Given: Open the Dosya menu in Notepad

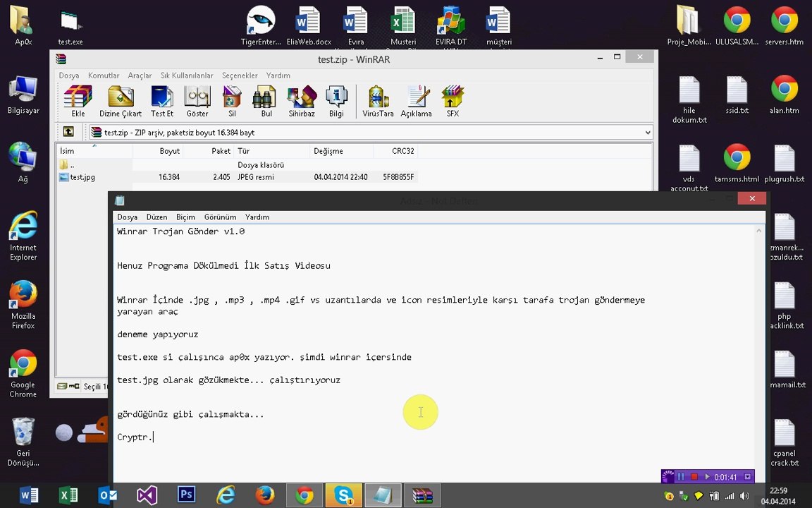Looking at the screenshot, I should click(127, 217).
